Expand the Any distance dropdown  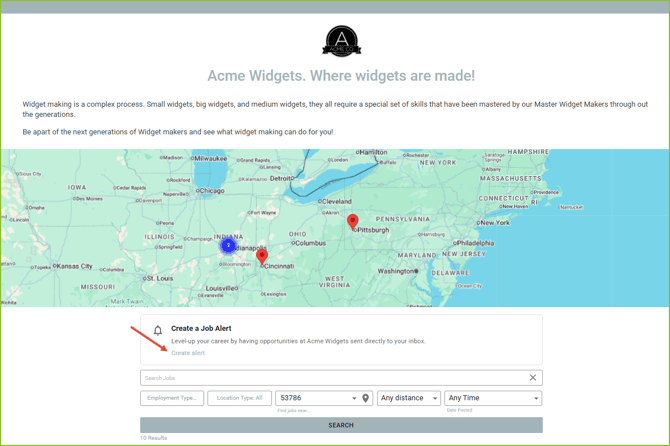coord(408,398)
